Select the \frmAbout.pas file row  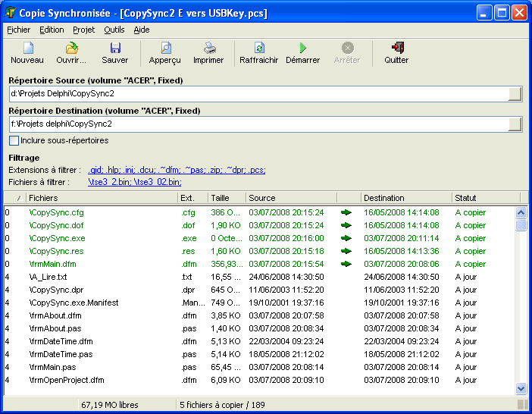(259, 328)
